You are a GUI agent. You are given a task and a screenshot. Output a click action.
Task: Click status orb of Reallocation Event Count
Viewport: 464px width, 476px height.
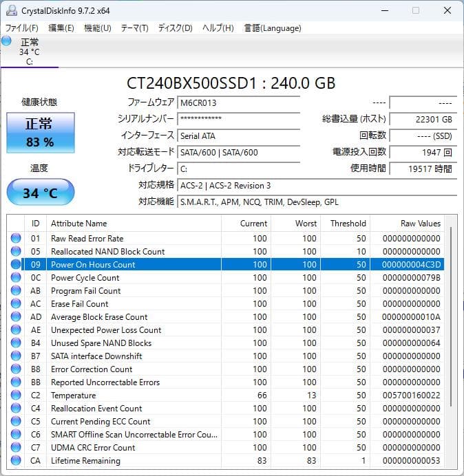16,408
